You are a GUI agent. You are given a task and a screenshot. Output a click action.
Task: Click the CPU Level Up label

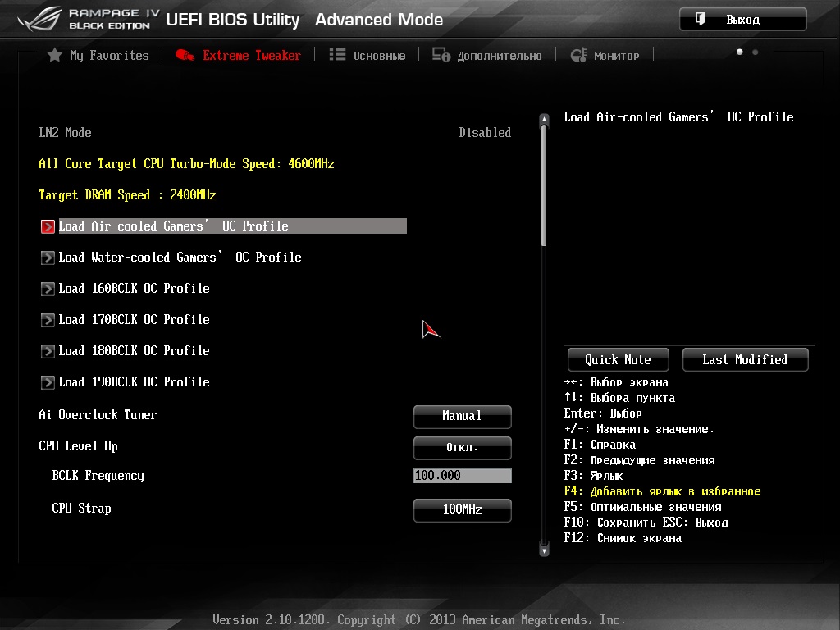78,445
